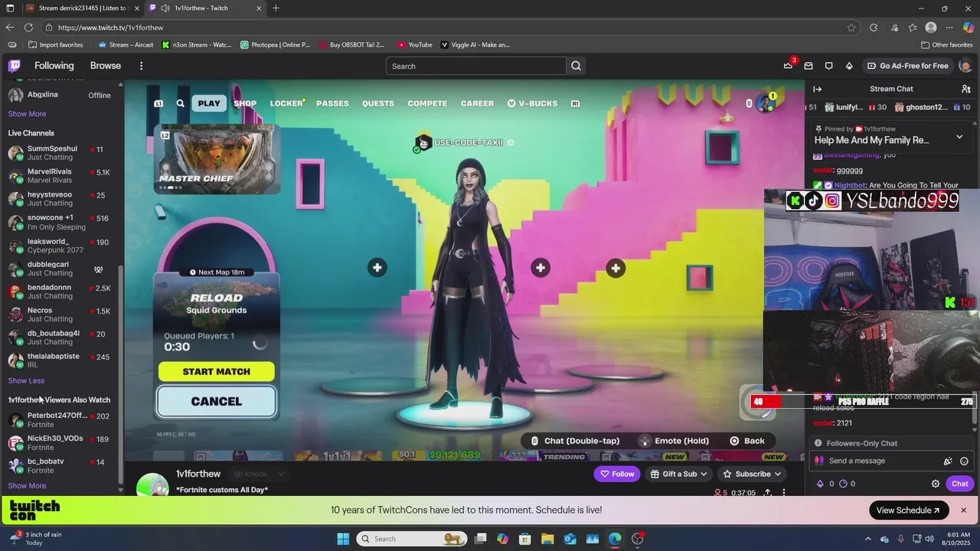Select the LOCKER tab in Fortnite lobby
The height and width of the screenshot is (551, 980).
click(x=286, y=103)
